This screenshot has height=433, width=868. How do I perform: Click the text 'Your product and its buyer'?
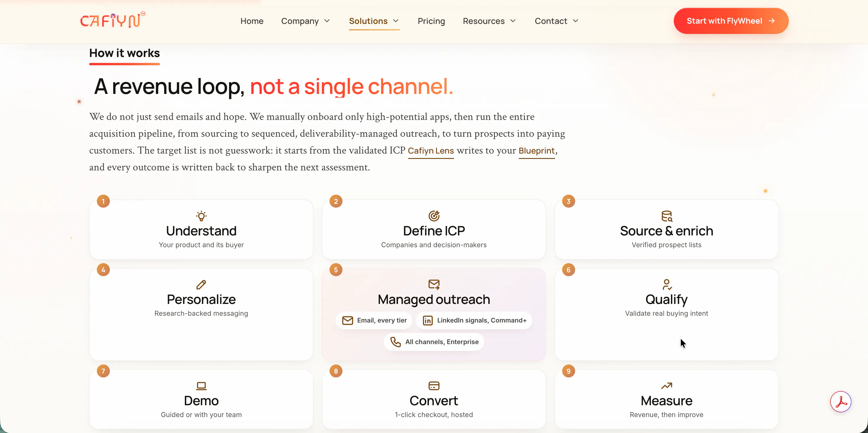(201, 245)
